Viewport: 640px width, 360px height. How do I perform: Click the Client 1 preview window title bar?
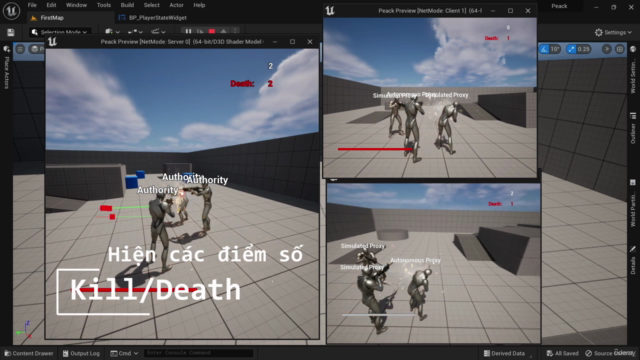pos(429,11)
